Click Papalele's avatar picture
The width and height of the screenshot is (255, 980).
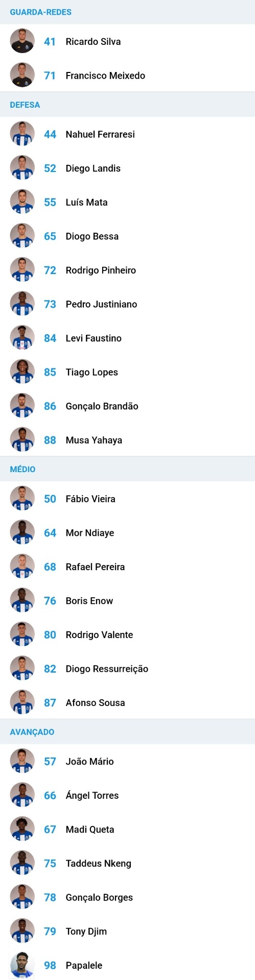click(22, 965)
